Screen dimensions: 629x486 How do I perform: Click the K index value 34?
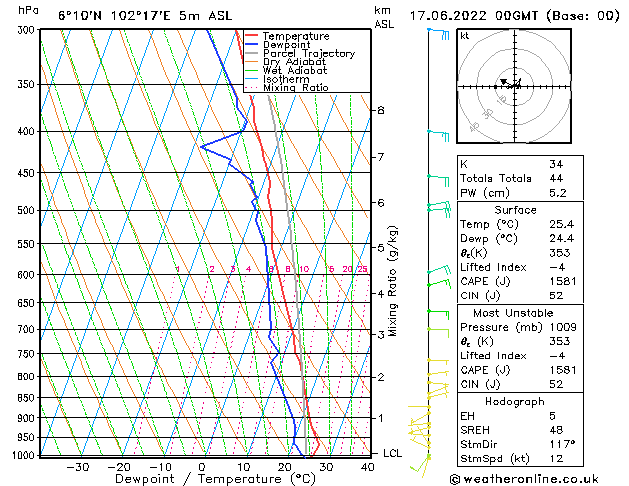click(x=556, y=164)
